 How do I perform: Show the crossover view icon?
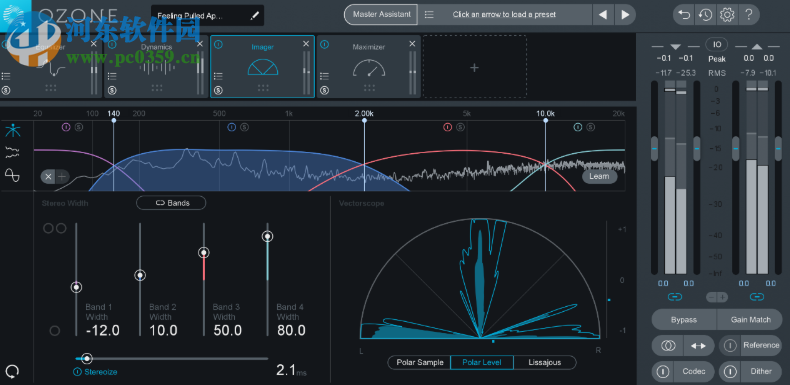click(13, 131)
